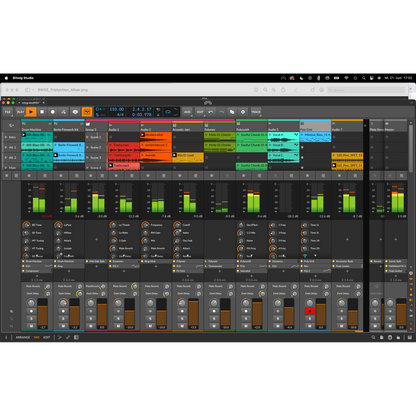416x416 pixels.
Task: Open the Wi-Fi icon in the macOS menu bar
Action: pyautogui.click(x=346, y=78)
